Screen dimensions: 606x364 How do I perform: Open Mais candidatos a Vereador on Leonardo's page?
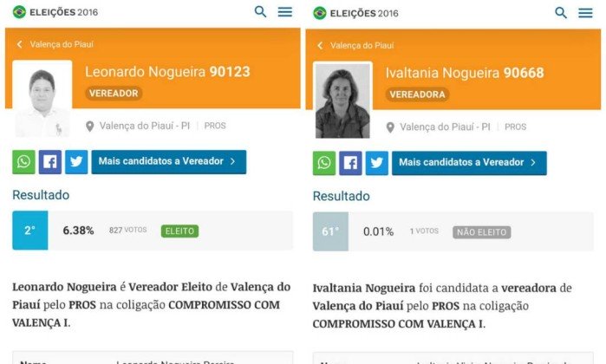[x=169, y=162]
